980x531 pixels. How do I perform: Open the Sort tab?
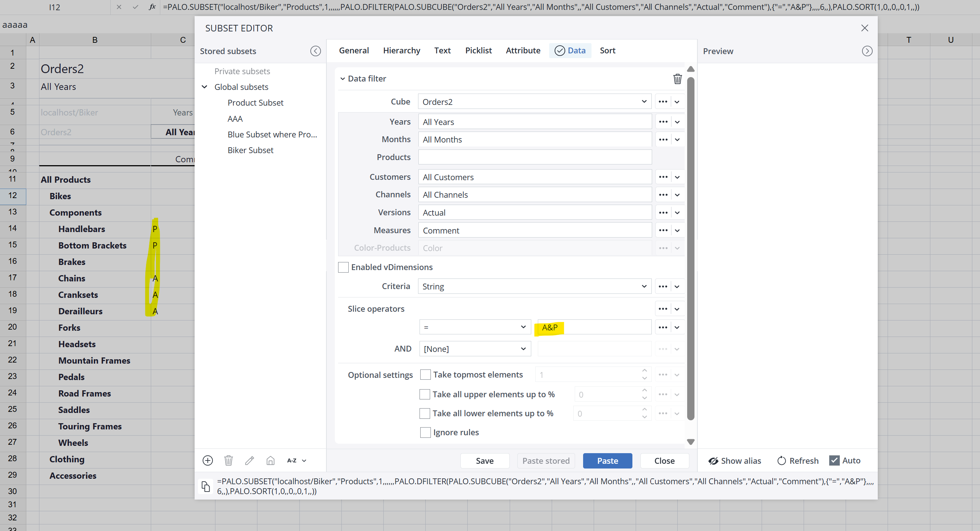(x=607, y=51)
